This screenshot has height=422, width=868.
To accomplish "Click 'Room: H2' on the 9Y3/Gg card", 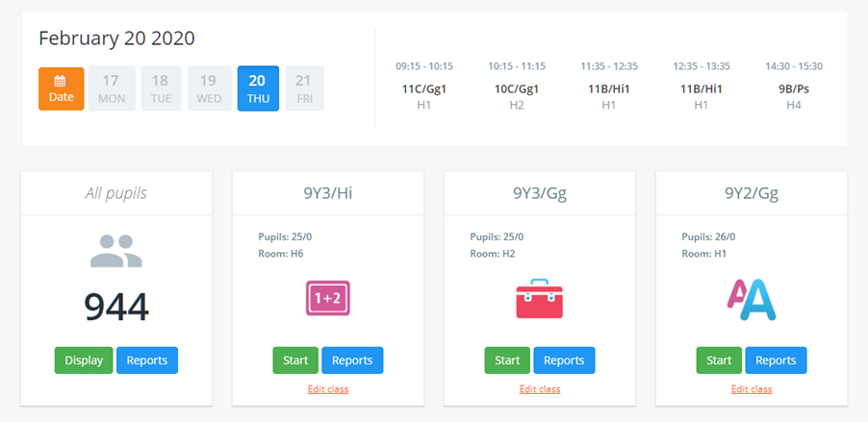I will tap(493, 255).
